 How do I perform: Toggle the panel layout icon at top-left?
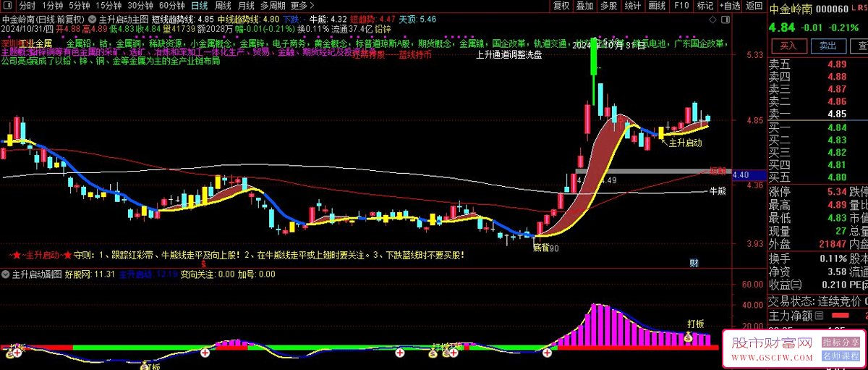(x=7, y=5)
